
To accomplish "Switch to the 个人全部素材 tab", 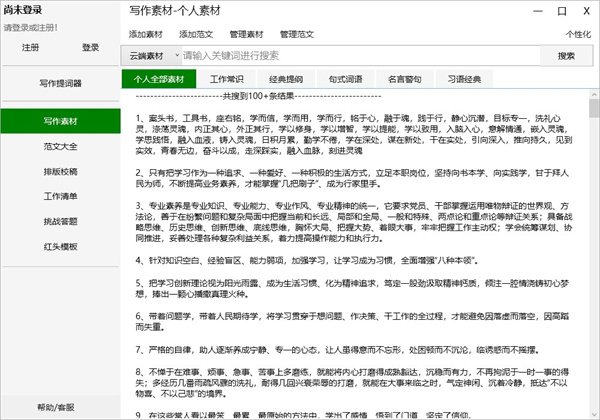I will coord(153,78).
